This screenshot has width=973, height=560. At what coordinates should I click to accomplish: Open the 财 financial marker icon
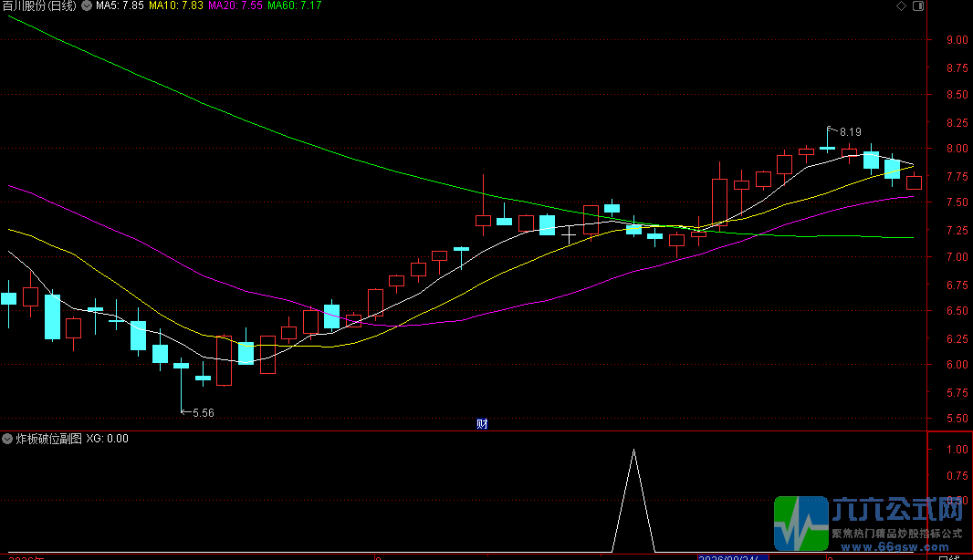pyautogui.click(x=482, y=424)
